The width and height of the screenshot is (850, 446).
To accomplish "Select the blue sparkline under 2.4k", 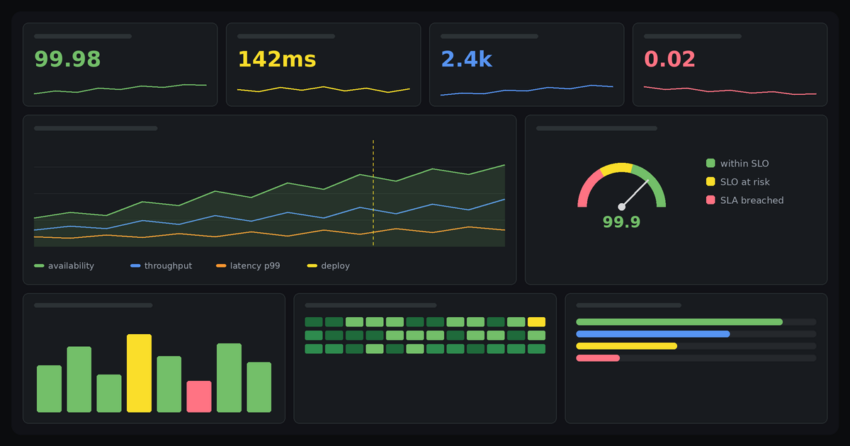I will click(527, 90).
